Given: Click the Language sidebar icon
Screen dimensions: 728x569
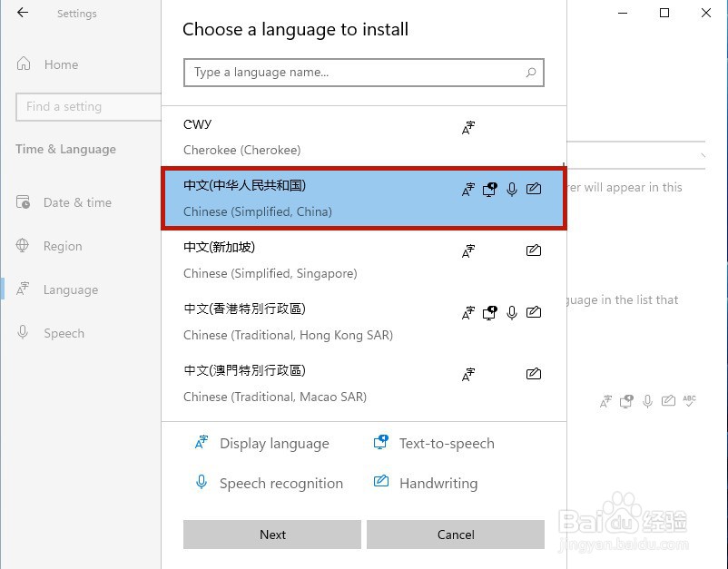Looking at the screenshot, I should pyautogui.click(x=23, y=289).
